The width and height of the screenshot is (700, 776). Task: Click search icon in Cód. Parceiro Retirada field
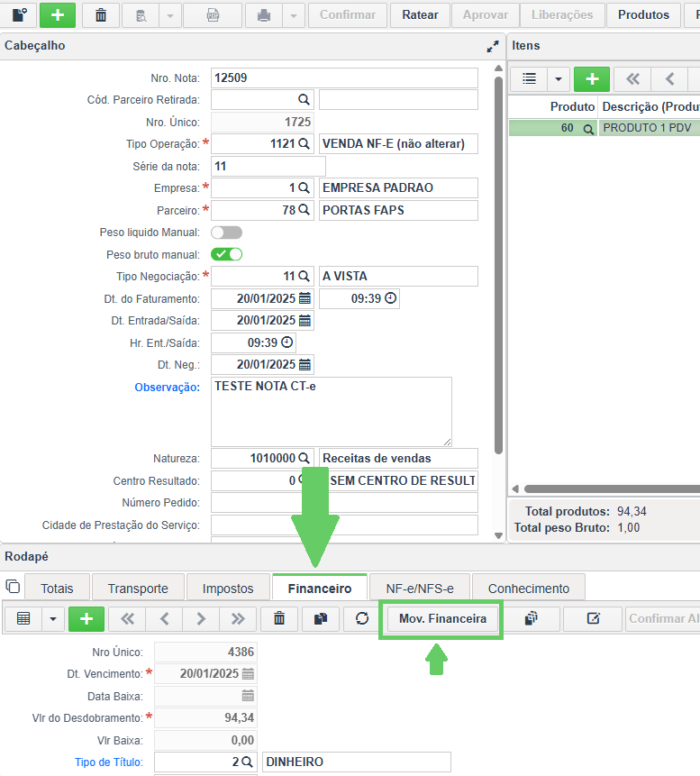coord(304,100)
